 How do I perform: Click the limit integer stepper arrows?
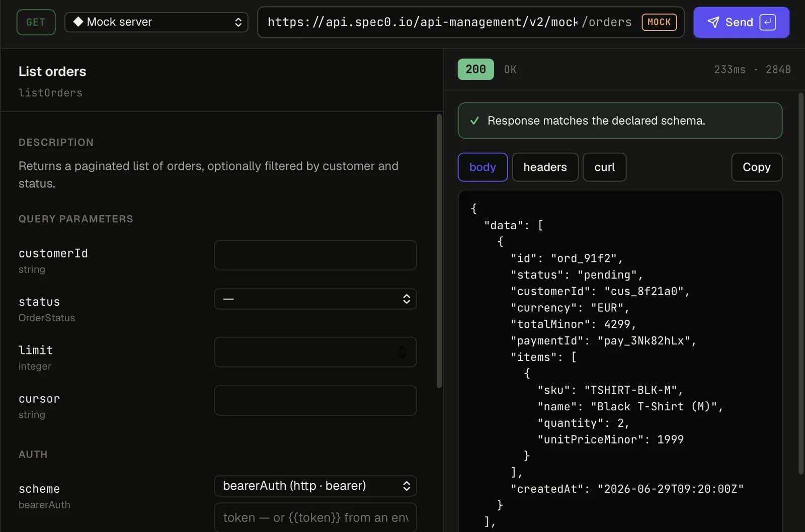pos(402,352)
